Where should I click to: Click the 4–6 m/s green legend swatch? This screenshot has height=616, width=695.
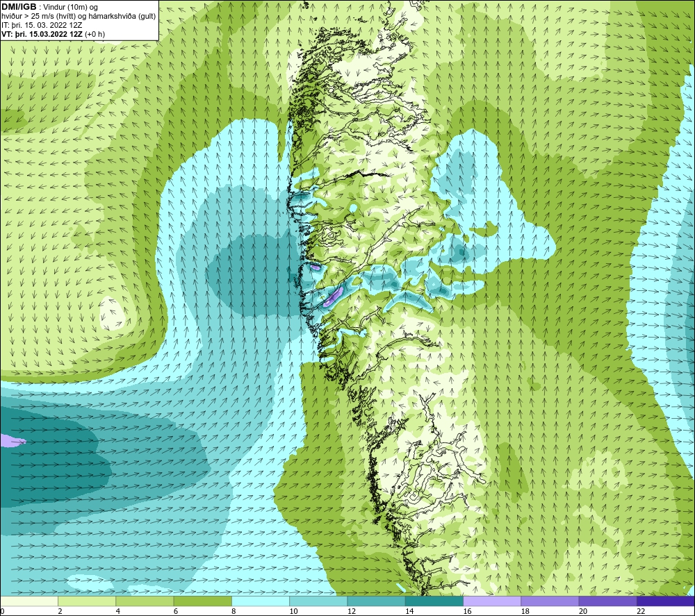pyautogui.click(x=145, y=601)
